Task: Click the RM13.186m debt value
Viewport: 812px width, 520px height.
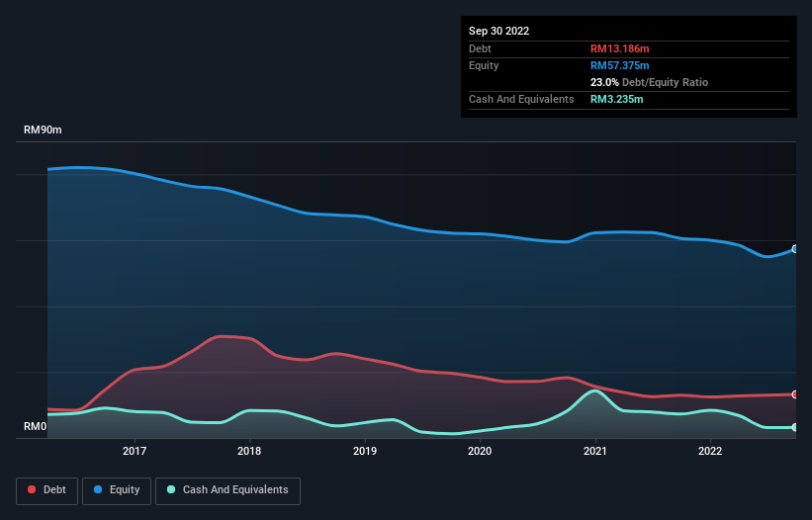Action: [619, 48]
